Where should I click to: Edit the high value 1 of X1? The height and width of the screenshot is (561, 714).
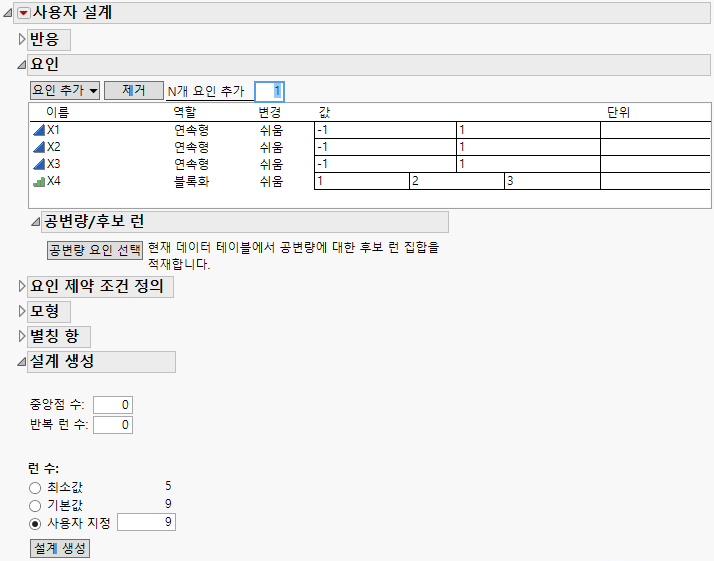pos(528,130)
